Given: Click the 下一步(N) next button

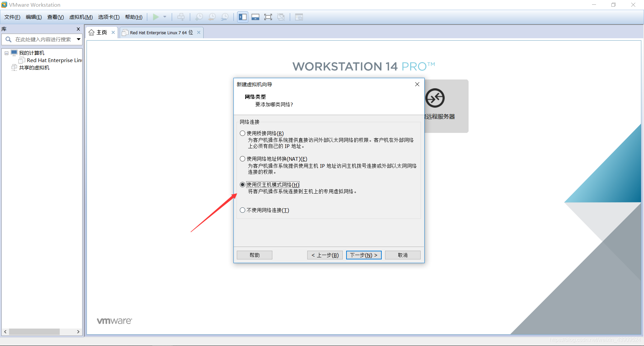Looking at the screenshot, I should click(x=364, y=255).
